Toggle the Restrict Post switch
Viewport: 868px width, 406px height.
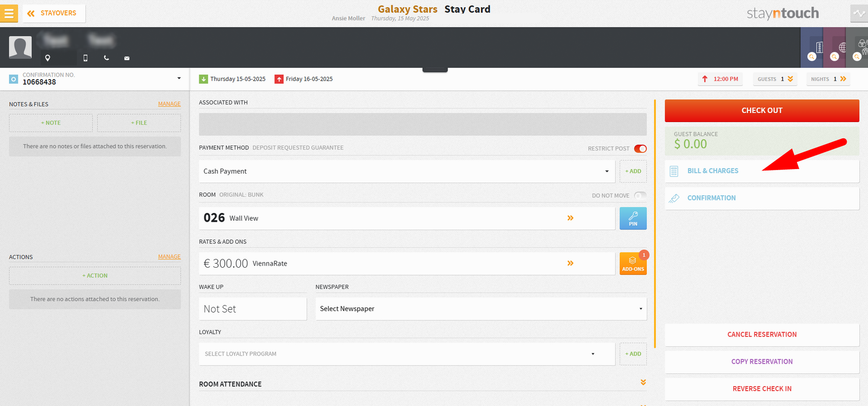click(x=640, y=149)
